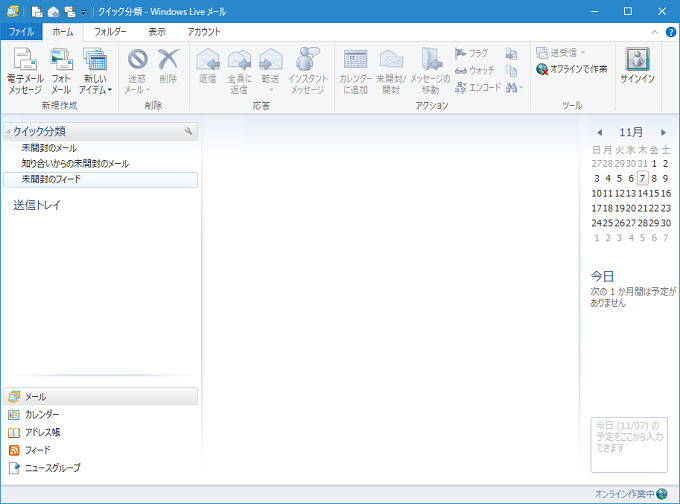The image size is (680, 504).
Task: Create a new 電子メール メッセージ
Action: click(x=25, y=70)
